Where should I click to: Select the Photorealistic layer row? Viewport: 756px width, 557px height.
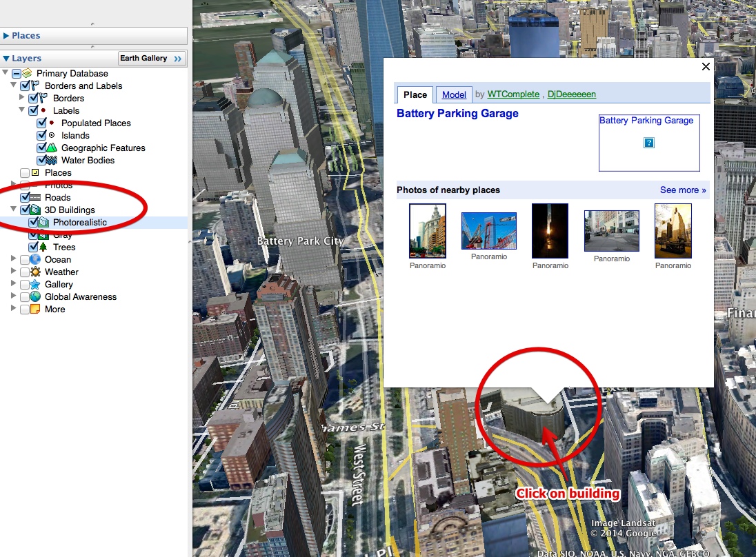point(94,222)
